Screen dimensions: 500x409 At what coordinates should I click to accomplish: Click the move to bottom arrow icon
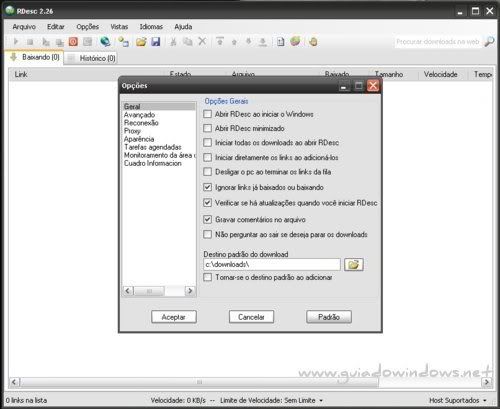(263, 42)
